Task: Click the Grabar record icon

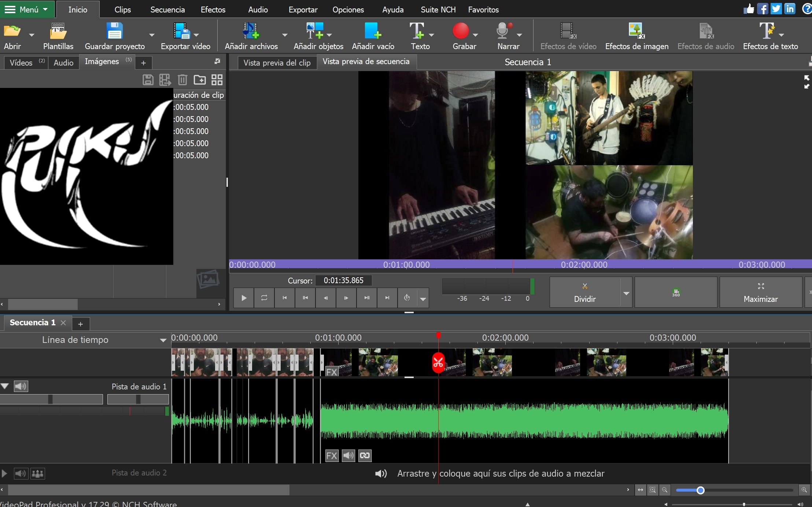Action: click(x=461, y=31)
